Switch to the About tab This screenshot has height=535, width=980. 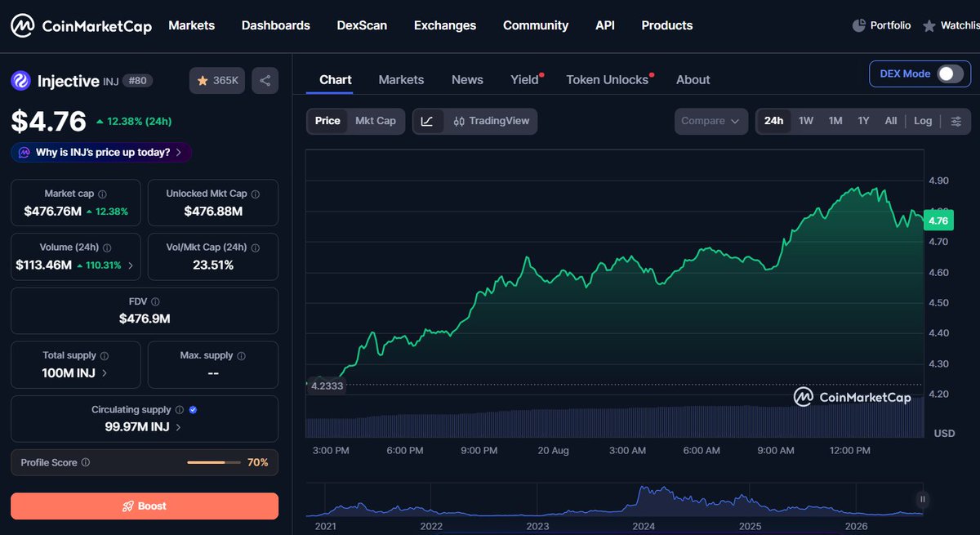click(x=693, y=79)
